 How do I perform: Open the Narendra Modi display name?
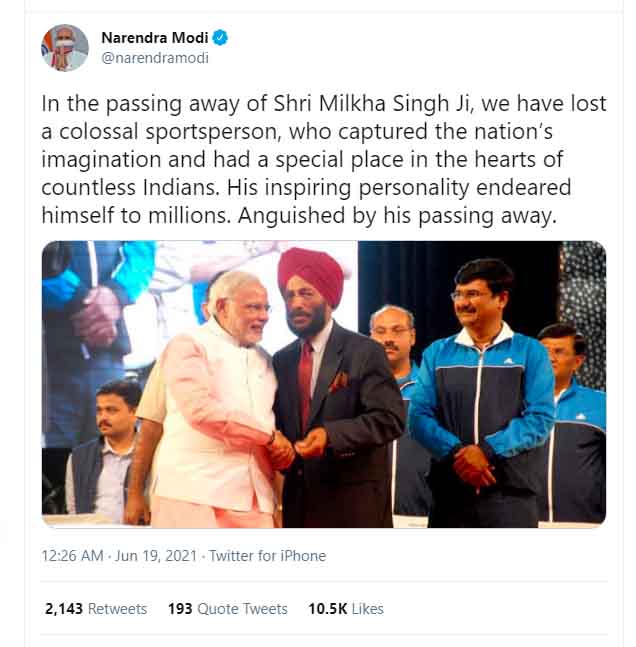[155, 38]
